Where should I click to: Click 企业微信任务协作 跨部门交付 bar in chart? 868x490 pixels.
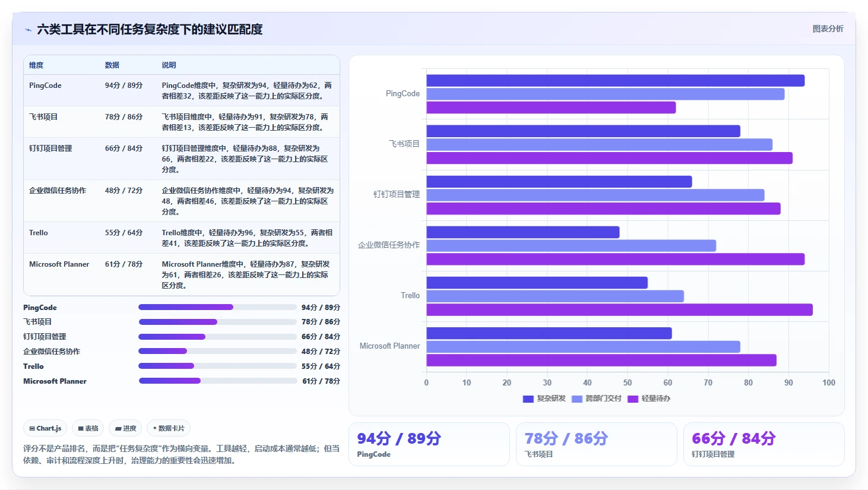pyautogui.click(x=571, y=245)
